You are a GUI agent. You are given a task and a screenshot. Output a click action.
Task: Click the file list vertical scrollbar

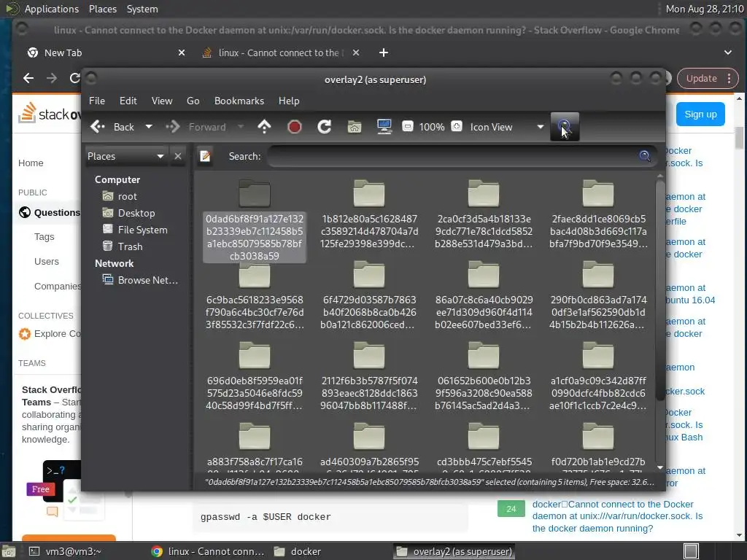pyautogui.click(x=659, y=290)
